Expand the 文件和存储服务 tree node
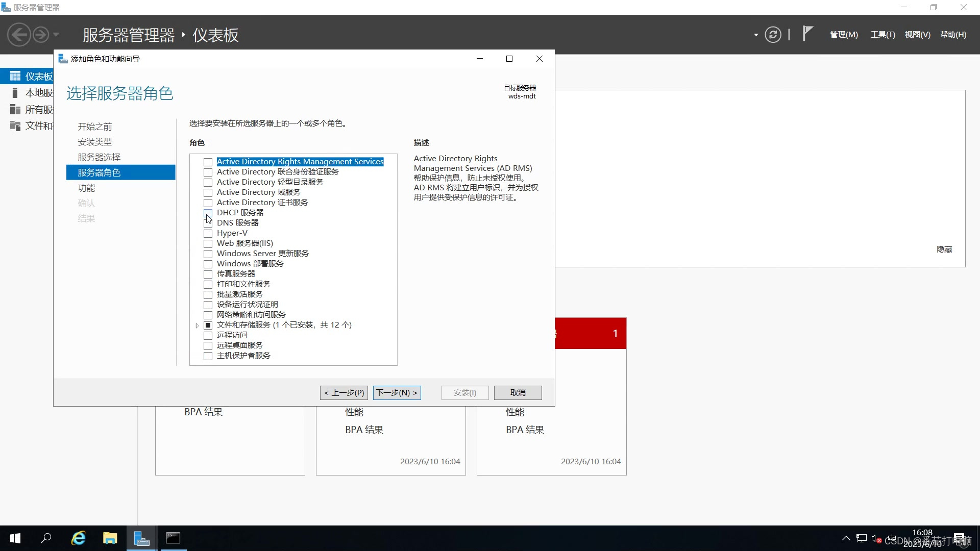The height and width of the screenshot is (551, 980). coord(197,325)
